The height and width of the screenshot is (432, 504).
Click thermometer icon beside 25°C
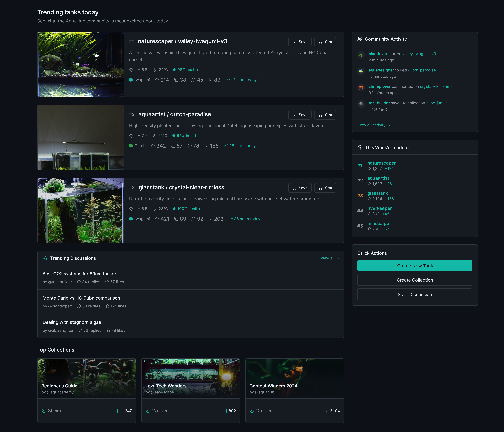click(154, 136)
